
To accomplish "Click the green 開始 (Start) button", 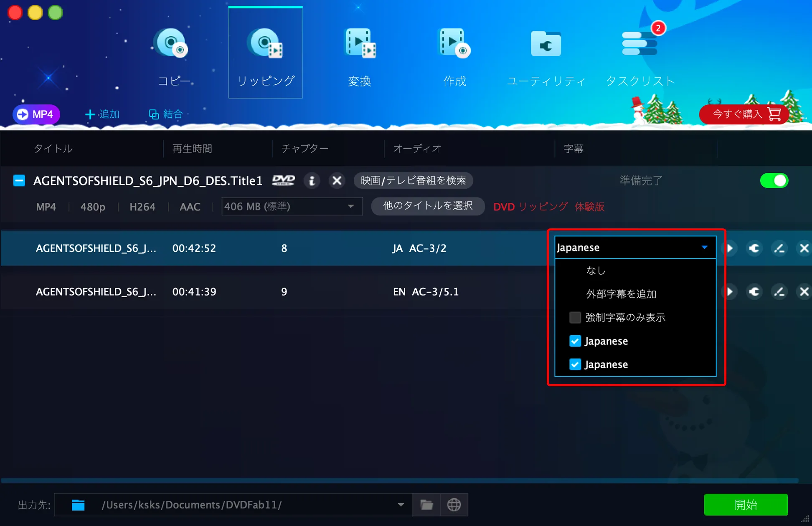I will coord(746,505).
